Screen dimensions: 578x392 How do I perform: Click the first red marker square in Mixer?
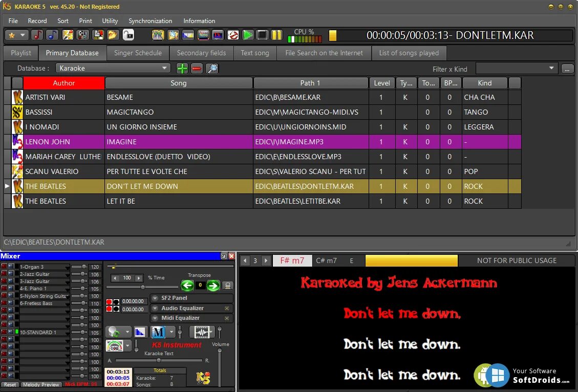tap(109, 301)
